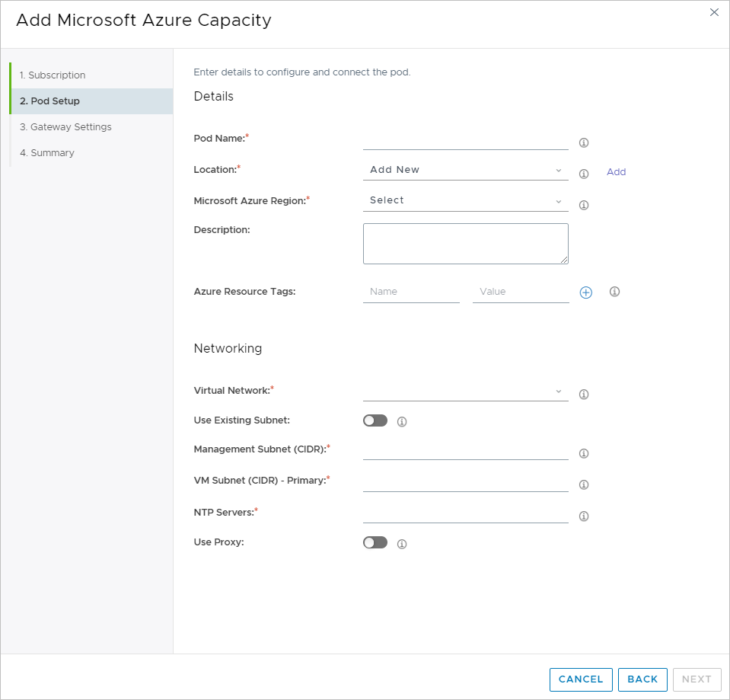Close the Add Microsoft Azure Capacity dialog
This screenshot has height=700, width=730.
point(714,12)
